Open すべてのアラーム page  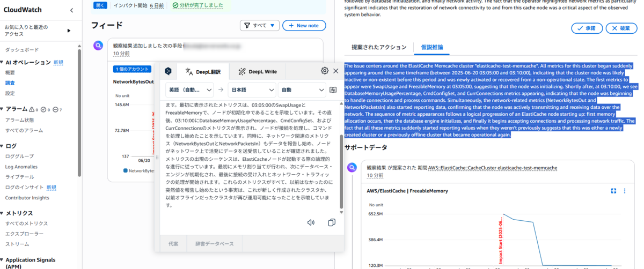[24, 130]
